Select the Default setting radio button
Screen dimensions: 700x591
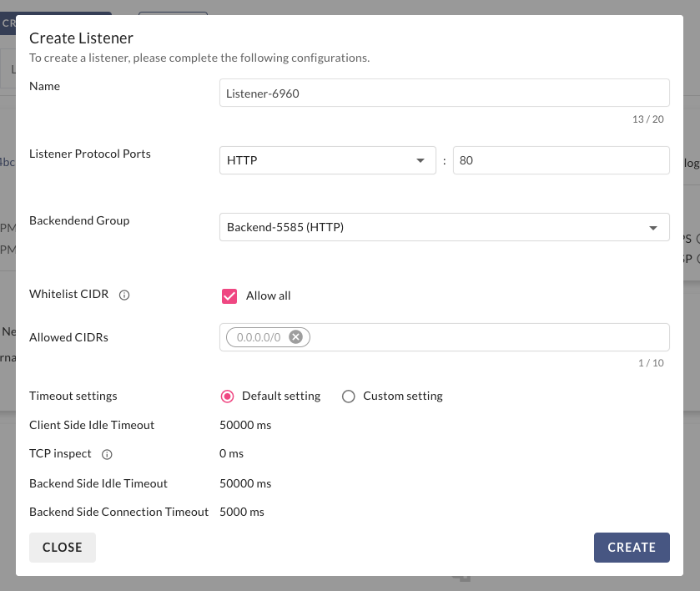[x=226, y=397]
